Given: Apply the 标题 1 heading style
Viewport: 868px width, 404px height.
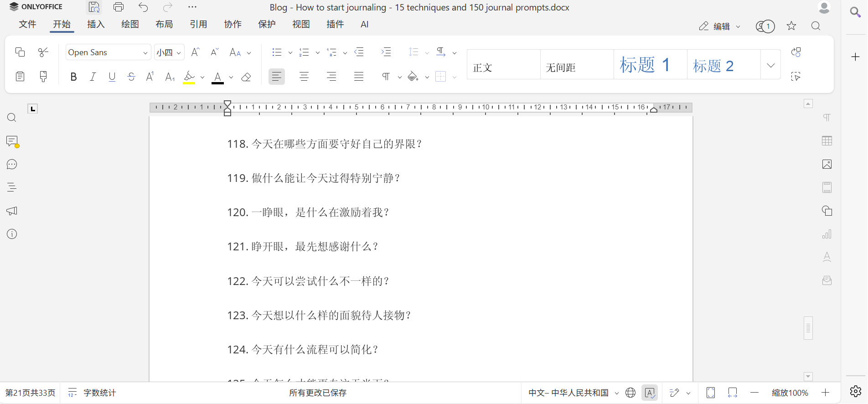Looking at the screenshot, I should tap(650, 65).
